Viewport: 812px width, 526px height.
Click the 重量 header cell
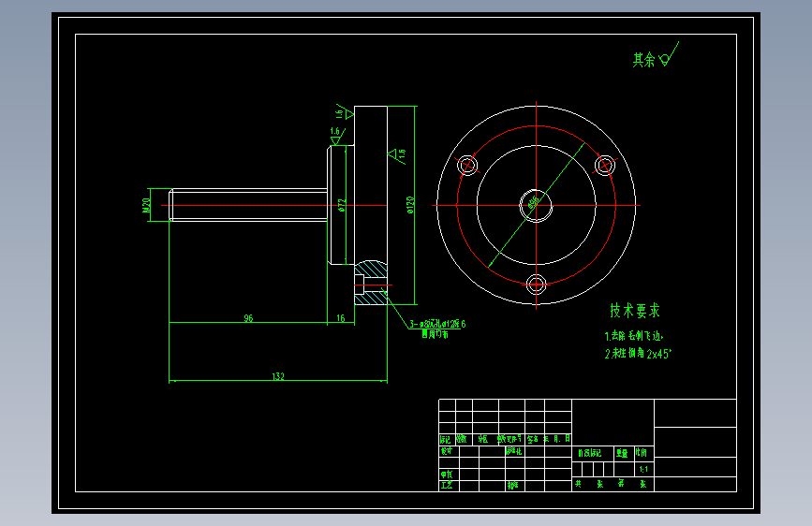pos(622,454)
